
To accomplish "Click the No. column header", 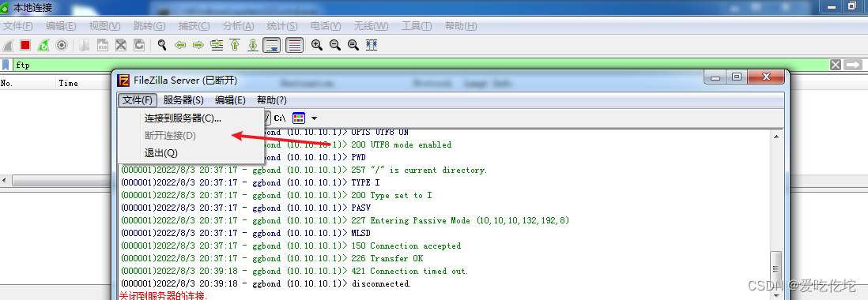I will click(x=28, y=83).
